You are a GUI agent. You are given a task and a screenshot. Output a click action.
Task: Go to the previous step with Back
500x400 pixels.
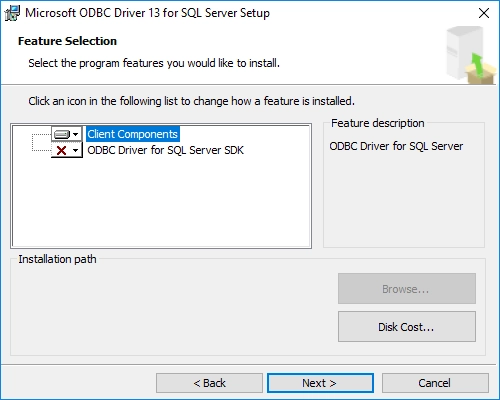(x=209, y=383)
